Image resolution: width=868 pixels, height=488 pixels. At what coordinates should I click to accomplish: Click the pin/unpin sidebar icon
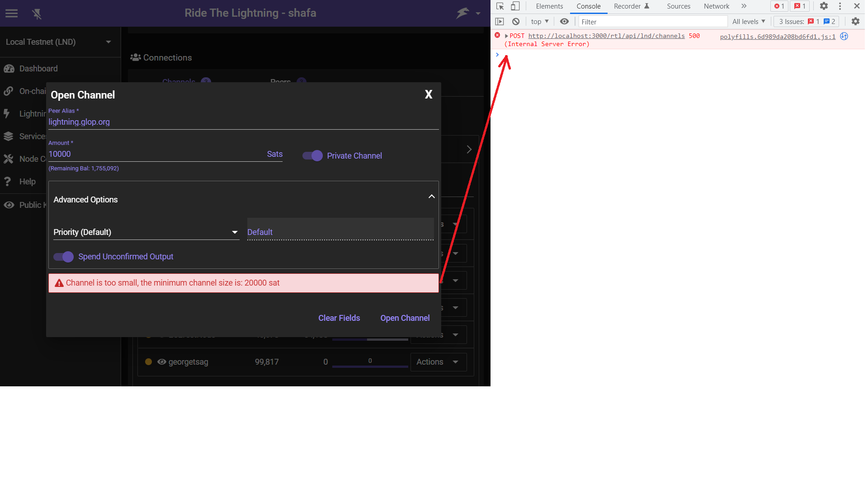[38, 14]
